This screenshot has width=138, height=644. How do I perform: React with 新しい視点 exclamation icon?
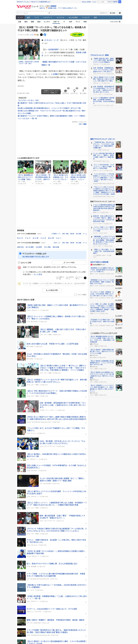coord(83,90)
